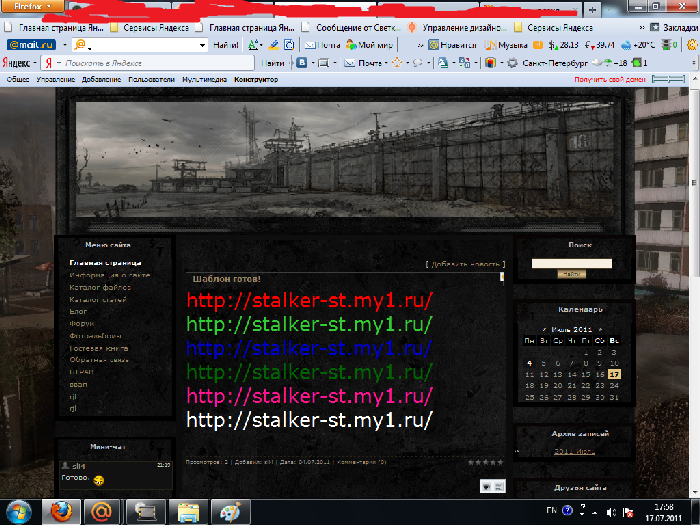Image resolution: width=700 pixels, height=525 pixels.
Task: Open 'Музыка' in the Mail.ru toolbar
Action: (x=507, y=45)
